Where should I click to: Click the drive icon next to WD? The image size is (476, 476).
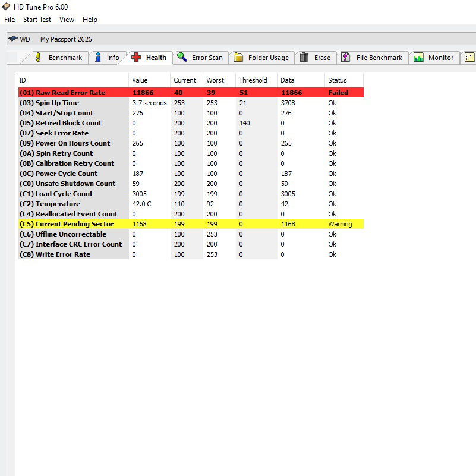click(13, 39)
